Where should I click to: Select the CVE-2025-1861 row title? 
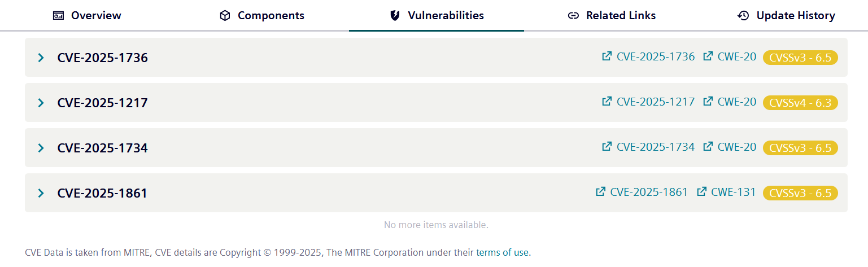(102, 193)
